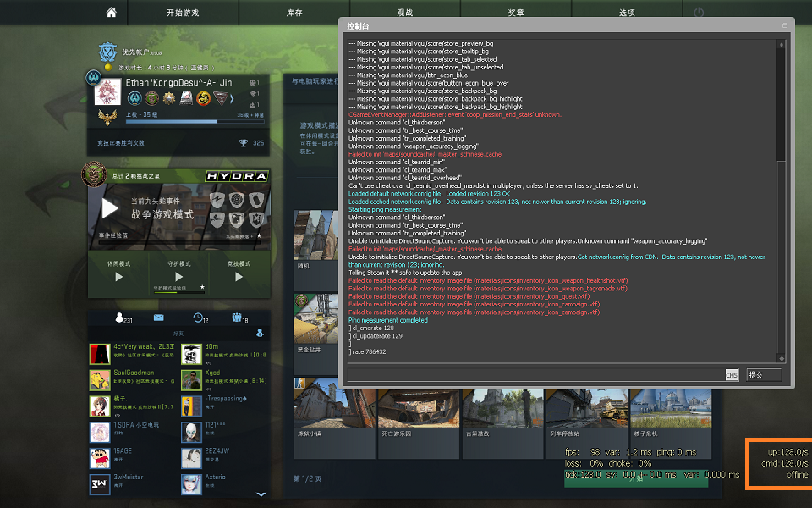Screen dimensions: 812x508
Task: Click the power quit icon in top bar
Action: [698, 13]
